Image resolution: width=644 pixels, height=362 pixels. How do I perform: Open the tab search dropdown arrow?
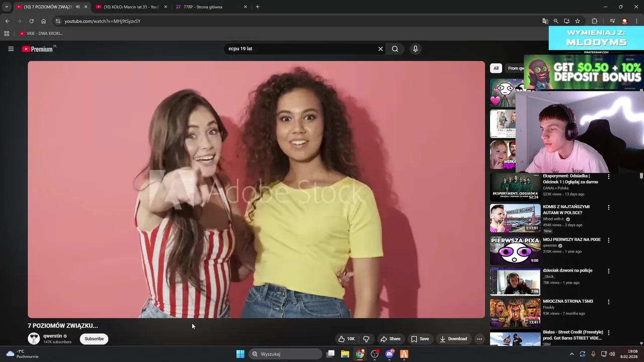(7, 7)
